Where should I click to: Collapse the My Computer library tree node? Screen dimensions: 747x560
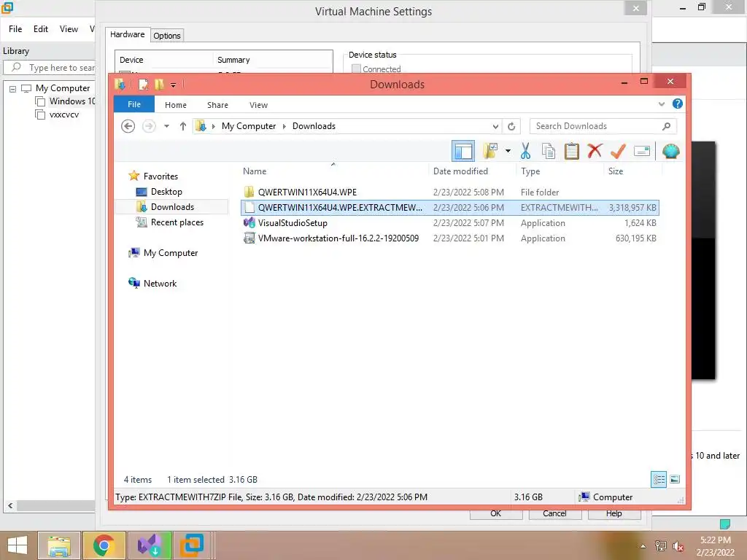click(13, 88)
